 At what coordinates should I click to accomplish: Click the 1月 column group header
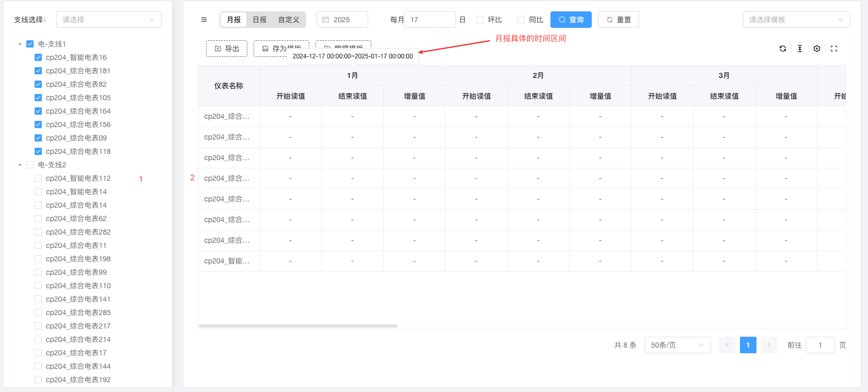point(352,75)
